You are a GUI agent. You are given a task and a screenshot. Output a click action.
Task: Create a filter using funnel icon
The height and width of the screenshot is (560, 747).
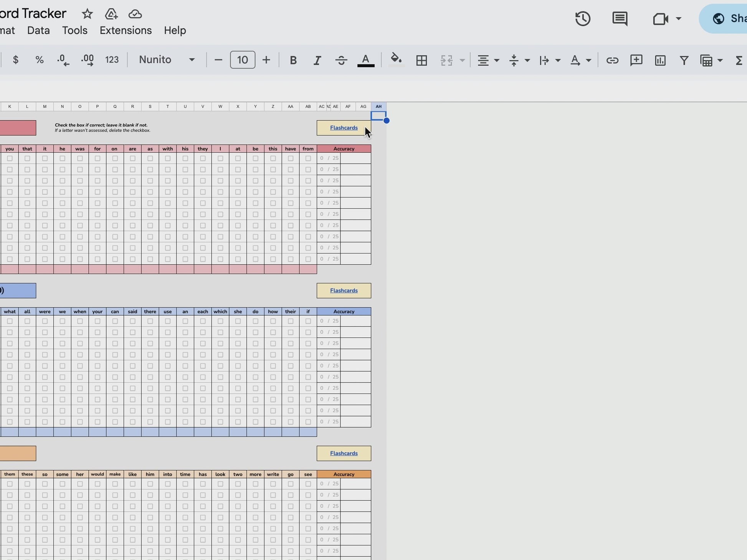pyautogui.click(x=684, y=60)
